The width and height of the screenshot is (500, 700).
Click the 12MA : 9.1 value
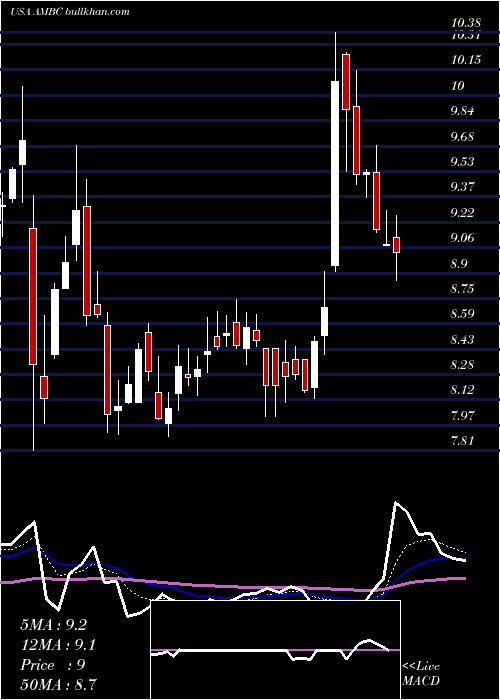pos(58,645)
